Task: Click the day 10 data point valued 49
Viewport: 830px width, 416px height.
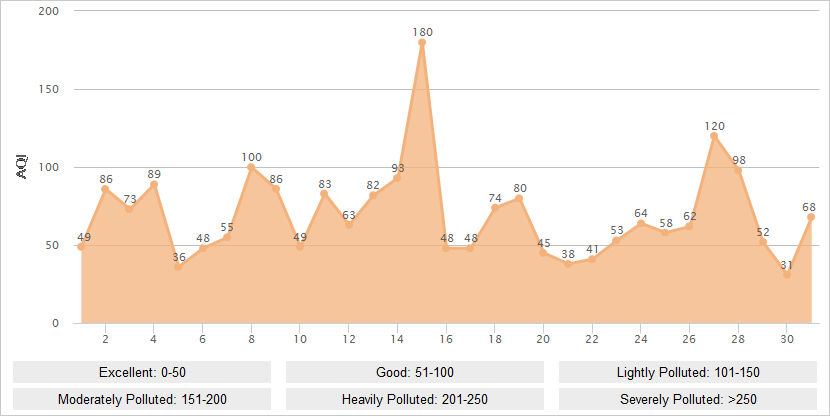Action: [x=300, y=247]
